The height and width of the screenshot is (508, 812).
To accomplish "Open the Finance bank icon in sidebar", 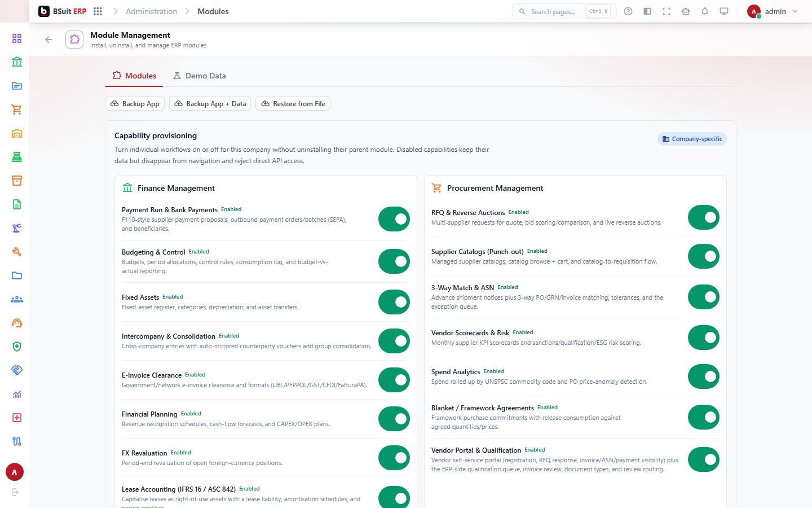I will 17,62.
